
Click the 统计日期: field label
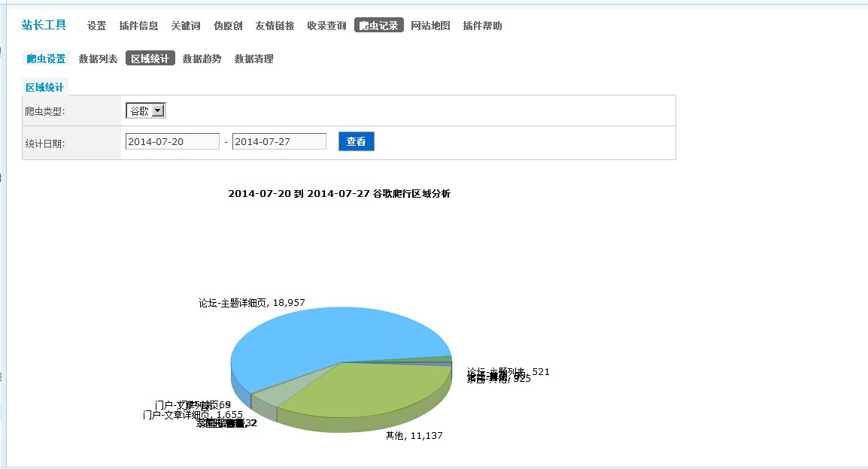click(x=45, y=144)
